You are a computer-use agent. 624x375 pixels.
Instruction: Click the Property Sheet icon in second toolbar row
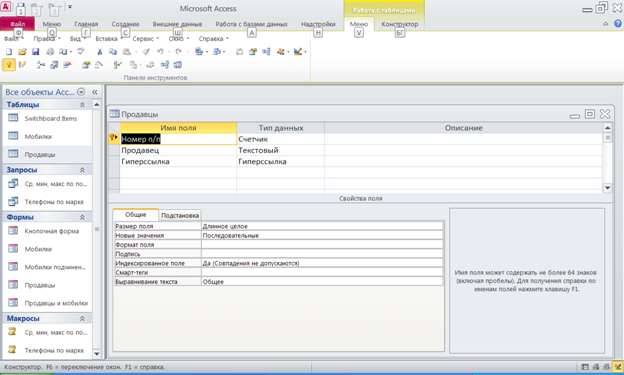point(86,64)
